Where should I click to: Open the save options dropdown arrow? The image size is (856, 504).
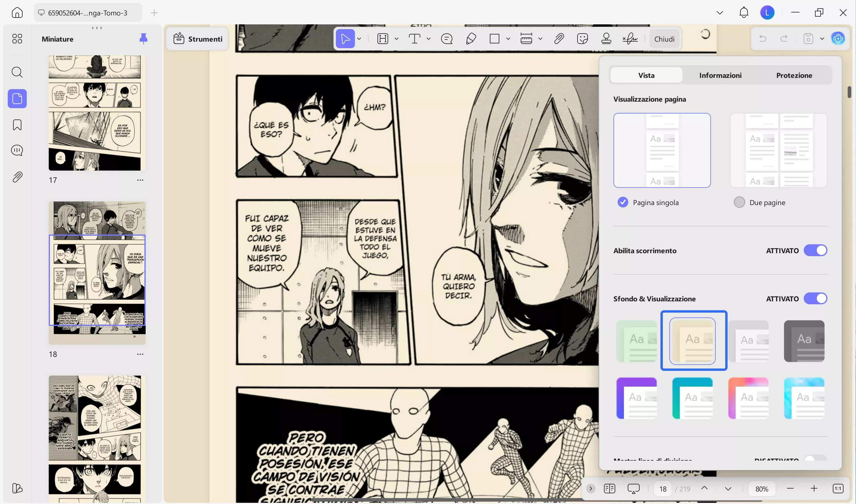point(822,39)
